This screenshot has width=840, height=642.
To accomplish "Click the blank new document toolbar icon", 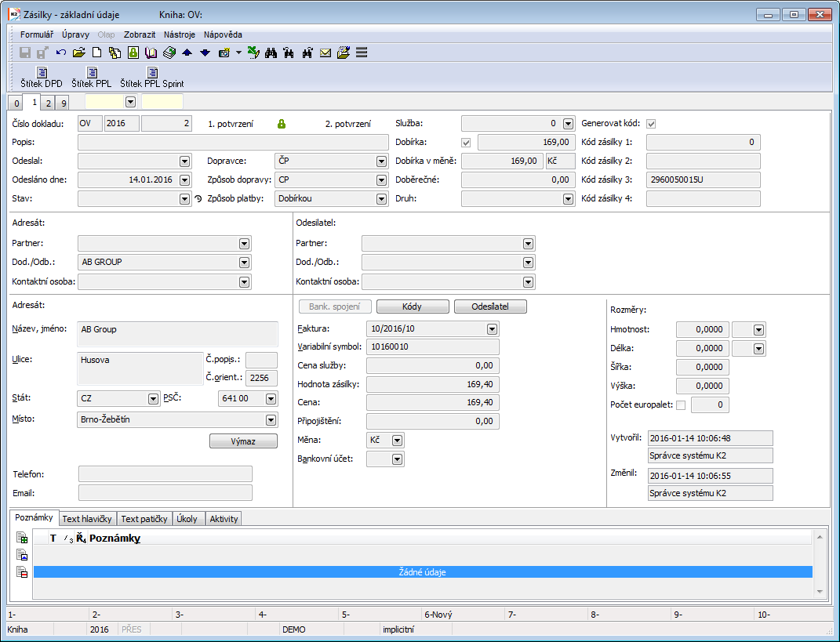I will [x=97, y=53].
